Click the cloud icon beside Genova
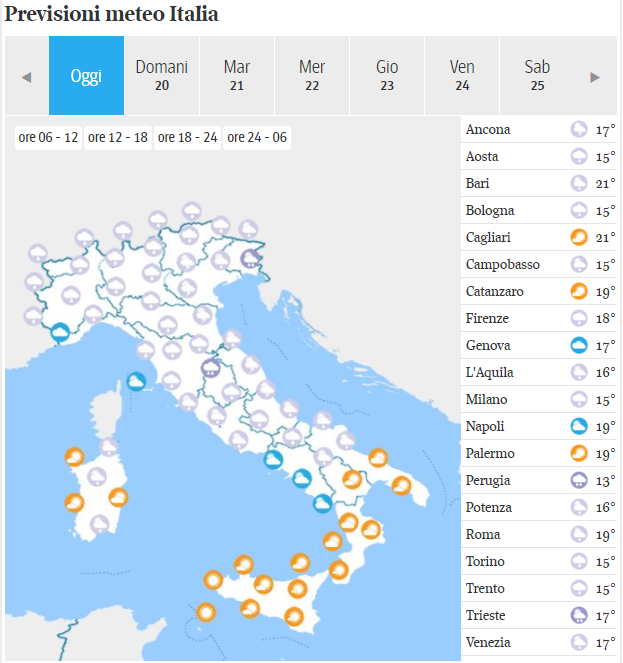Viewport: 623px width, 663px height. pos(578,346)
